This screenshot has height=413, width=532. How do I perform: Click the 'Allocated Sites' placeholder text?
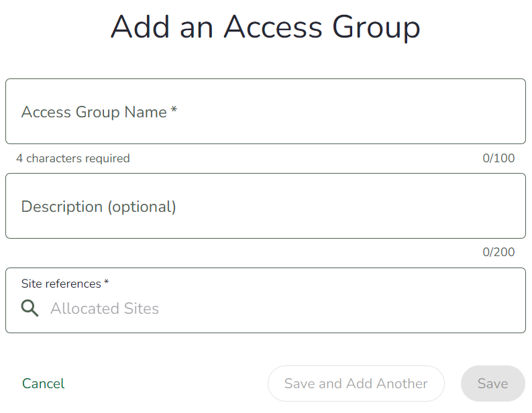105,309
